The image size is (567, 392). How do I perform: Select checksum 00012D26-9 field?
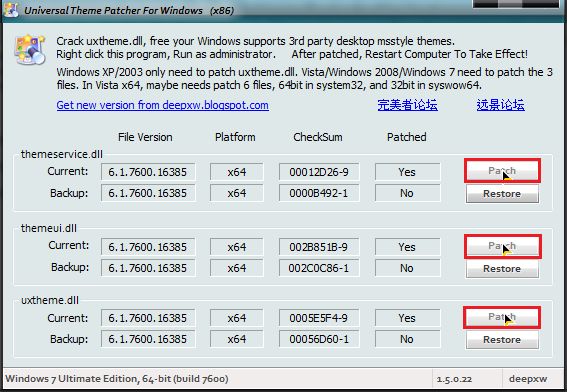point(319,172)
